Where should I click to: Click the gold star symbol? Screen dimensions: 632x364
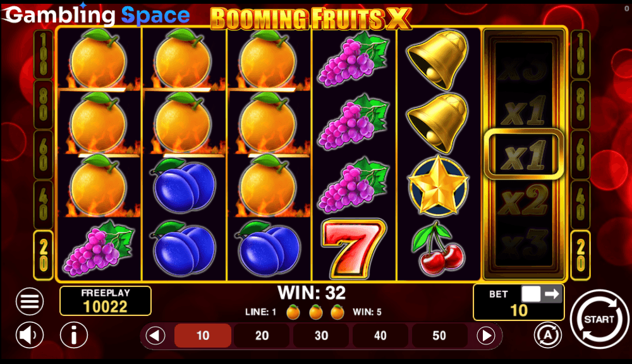click(x=438, y=186)
